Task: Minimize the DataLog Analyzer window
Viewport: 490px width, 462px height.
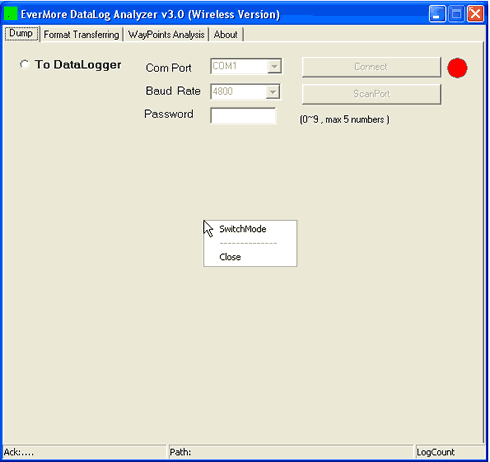Action: pos(437,14)
